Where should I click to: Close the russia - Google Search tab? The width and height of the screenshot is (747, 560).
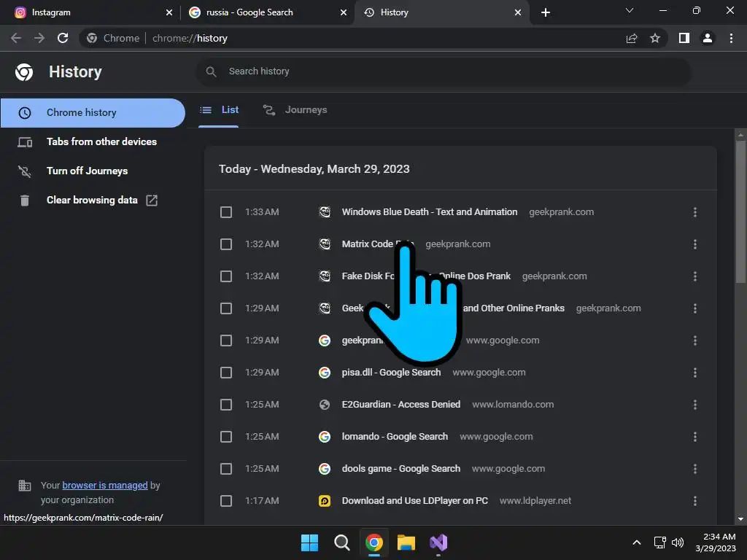click(344, 12)
